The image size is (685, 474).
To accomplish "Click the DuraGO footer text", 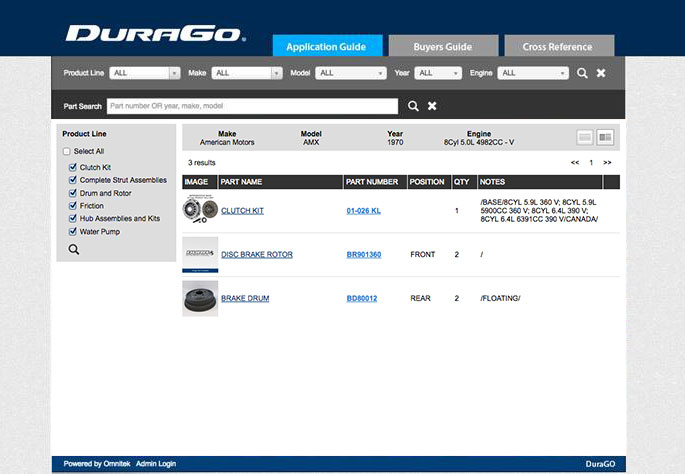I will [600, 464].
